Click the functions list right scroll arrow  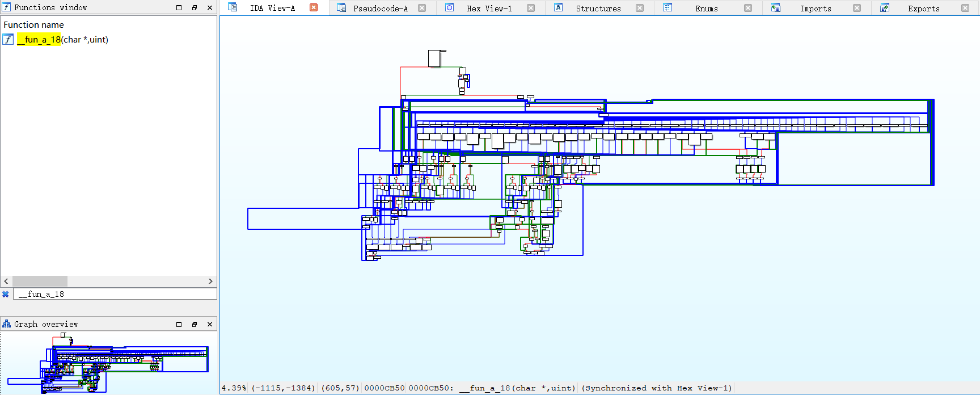[210, 281]
